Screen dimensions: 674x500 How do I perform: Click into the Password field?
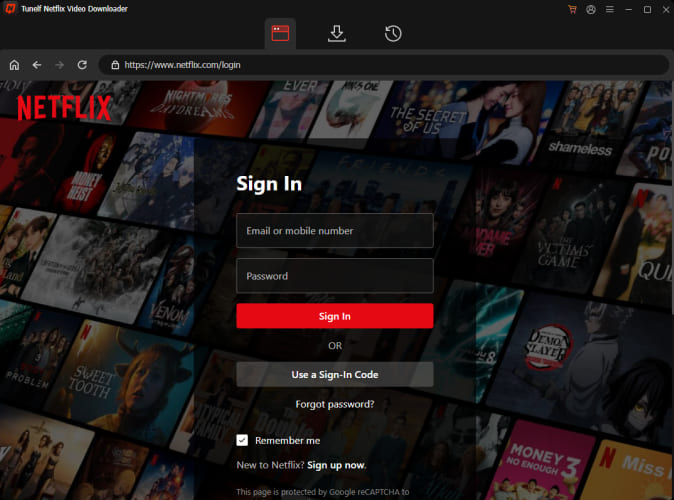334,276
